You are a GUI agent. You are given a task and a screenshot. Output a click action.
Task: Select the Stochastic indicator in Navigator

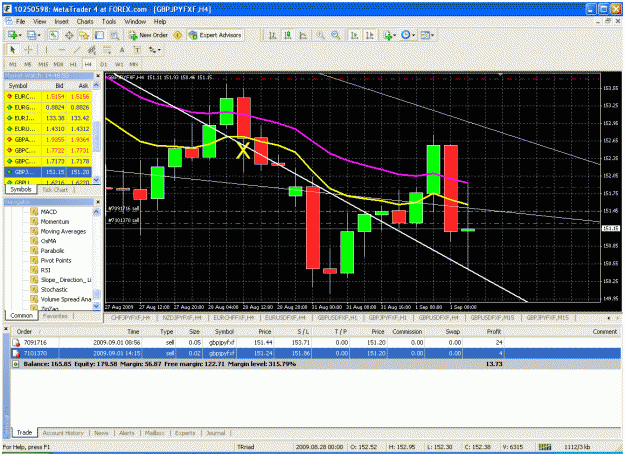(54, 290)
